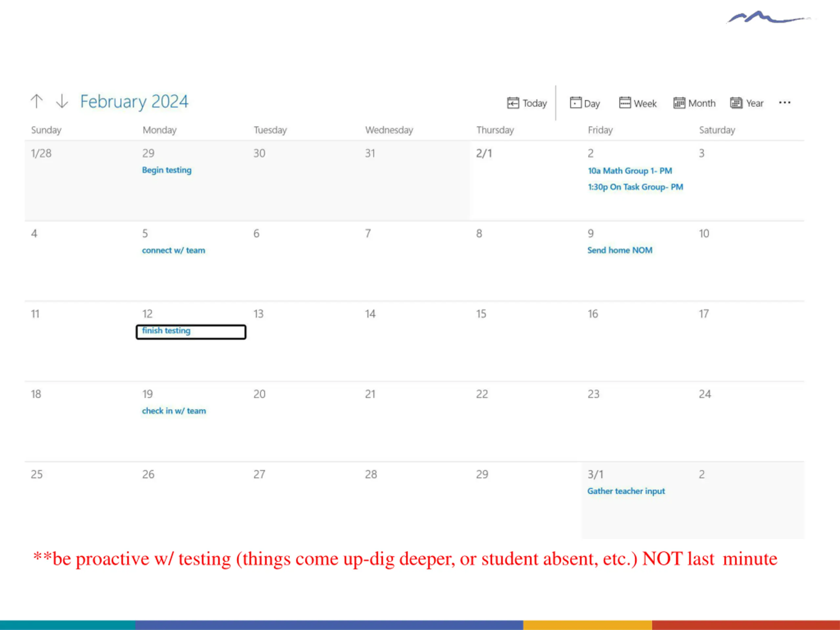The height and width of the screenshot is (630, 840).
Task: Select Thursday February 22
Action: (482, 394)
